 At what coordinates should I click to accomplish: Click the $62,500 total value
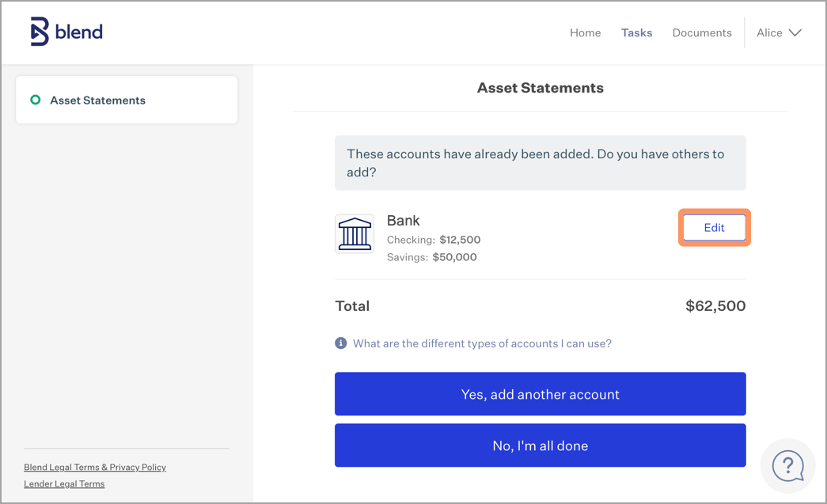715,305
